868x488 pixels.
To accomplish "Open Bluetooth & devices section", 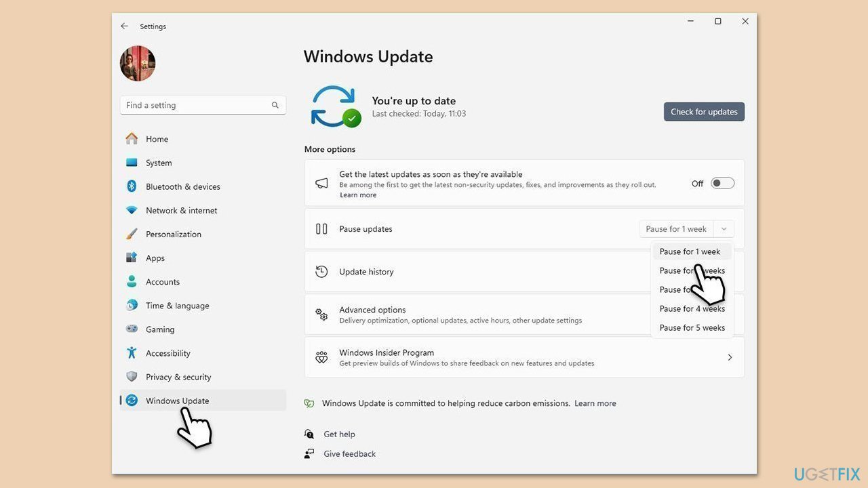I will pos(203,186).
